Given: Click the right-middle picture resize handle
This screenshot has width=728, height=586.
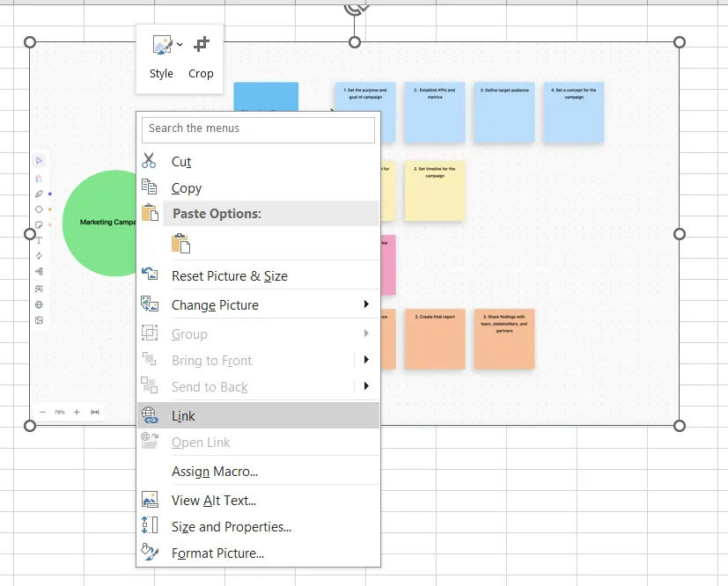Looking at the screenshot, I should tap(680, 234).
